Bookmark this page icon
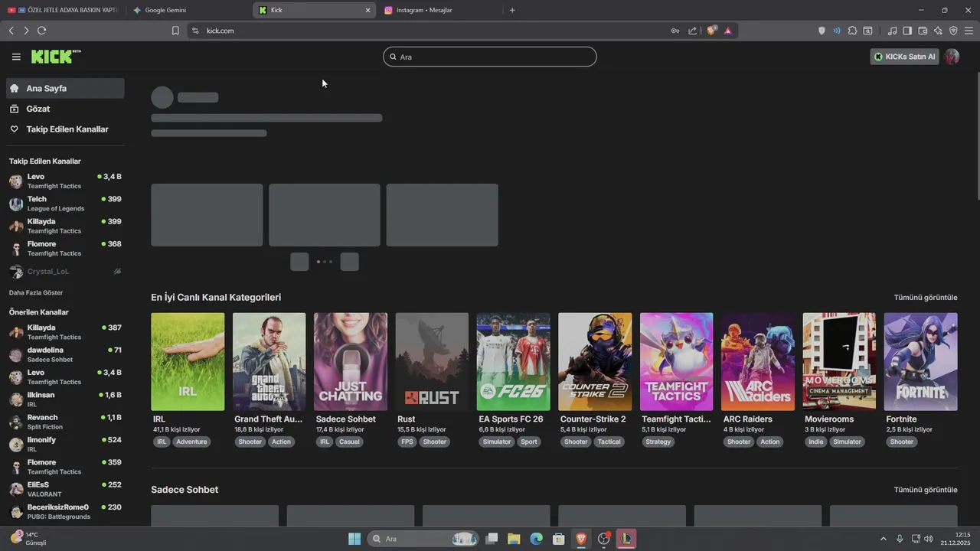Screen dimensions: 980x551 tap(175, 31)
